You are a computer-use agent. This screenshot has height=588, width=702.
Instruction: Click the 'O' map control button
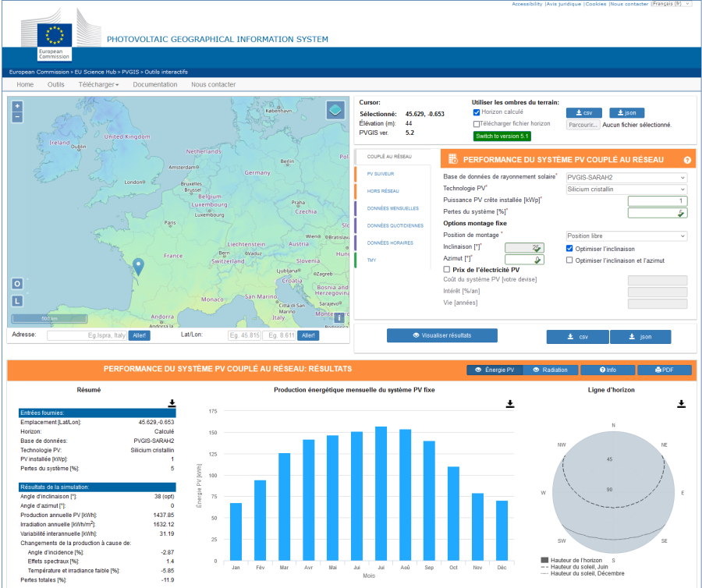[17, 284]
